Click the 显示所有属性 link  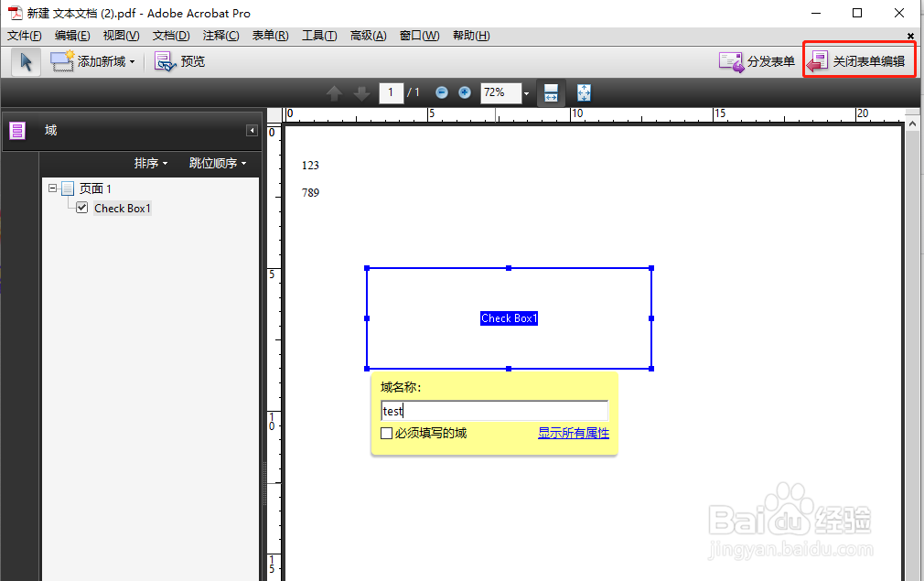[574, 433]
